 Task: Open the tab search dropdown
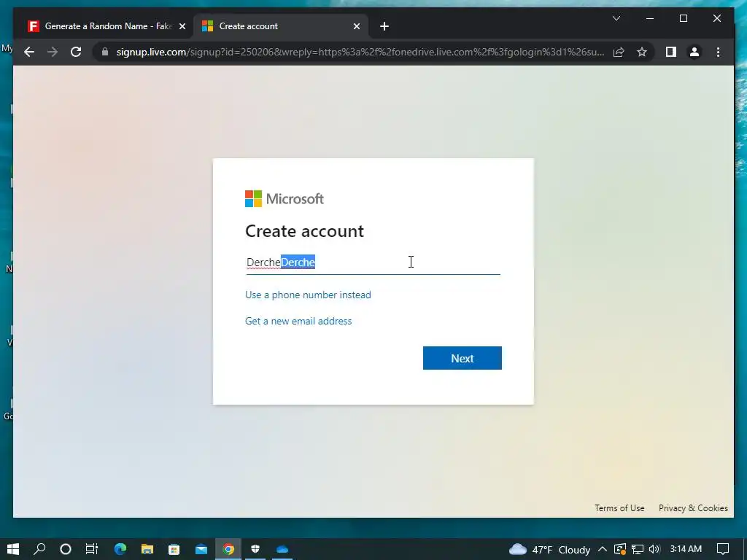pos(616,18)
